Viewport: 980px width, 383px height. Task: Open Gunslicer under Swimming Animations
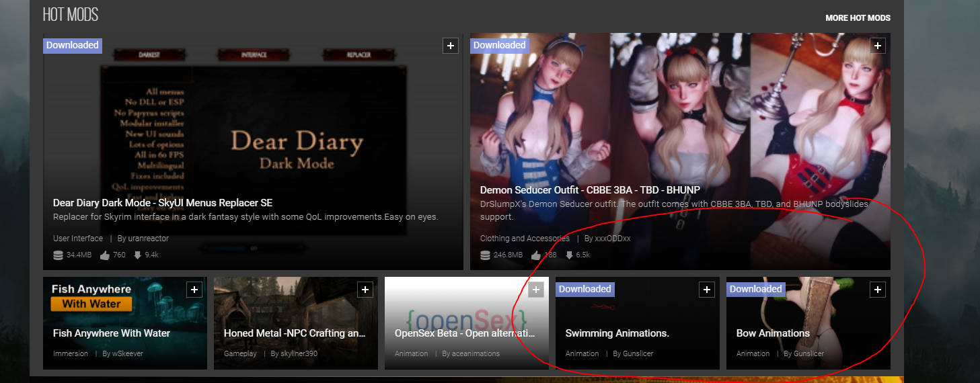point(638,353)
